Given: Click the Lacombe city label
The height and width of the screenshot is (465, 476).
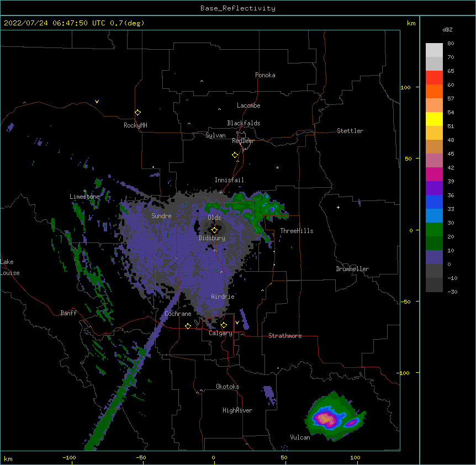Looking at the screenshot, I should point(248,105).
